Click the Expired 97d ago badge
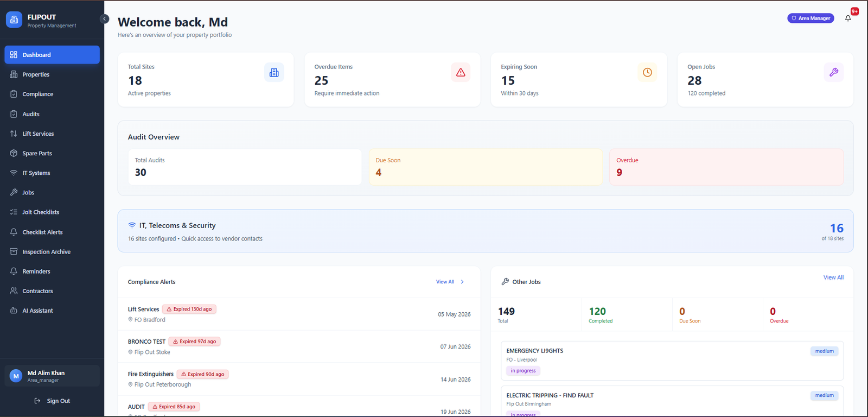The width and height of the screenshot is (868, 417). tap(194, 342)
